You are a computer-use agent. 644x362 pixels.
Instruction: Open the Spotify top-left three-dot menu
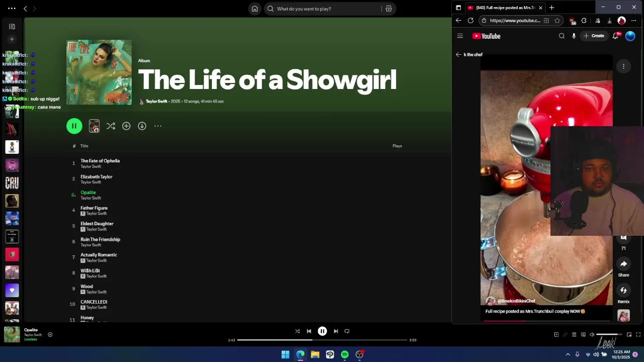(x=12, y=9)
